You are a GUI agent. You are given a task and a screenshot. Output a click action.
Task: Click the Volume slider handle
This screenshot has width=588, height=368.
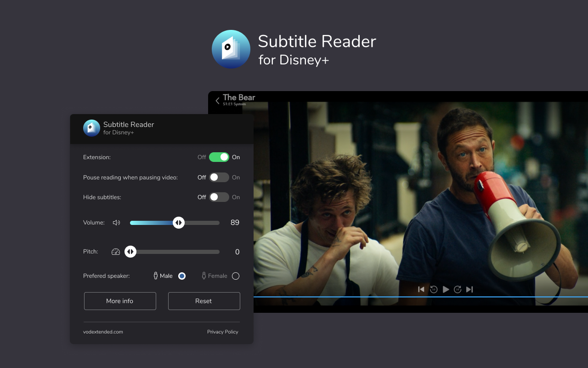(179, 223)
